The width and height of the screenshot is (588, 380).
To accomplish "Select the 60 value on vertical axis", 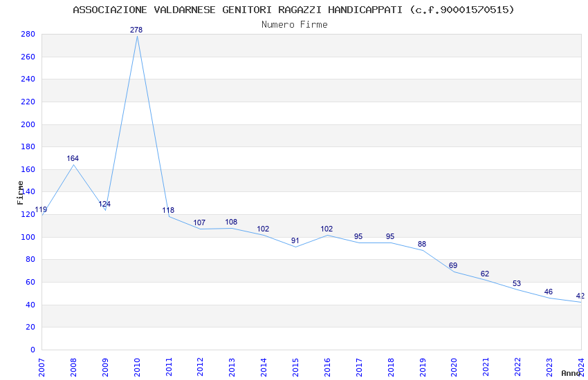I will click(30, 283).
